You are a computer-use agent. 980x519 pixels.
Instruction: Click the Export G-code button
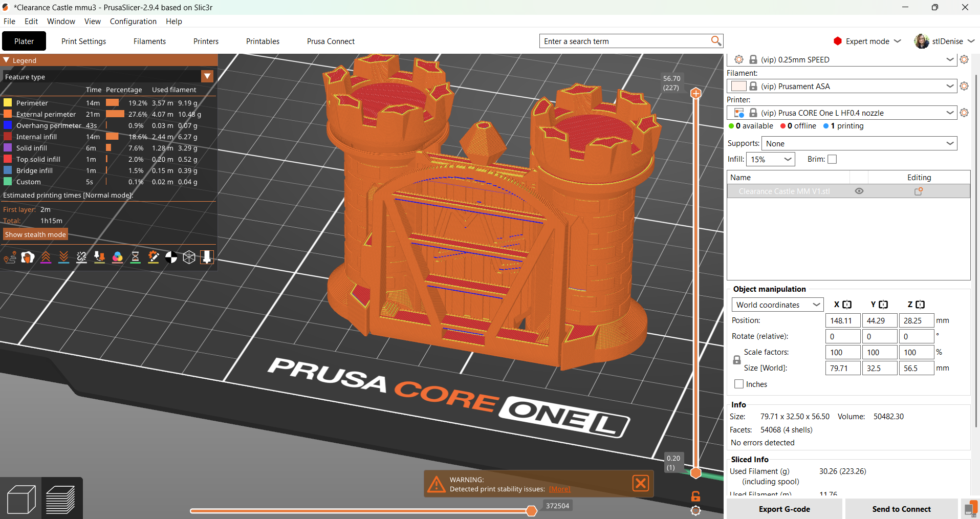click(785, 509)
